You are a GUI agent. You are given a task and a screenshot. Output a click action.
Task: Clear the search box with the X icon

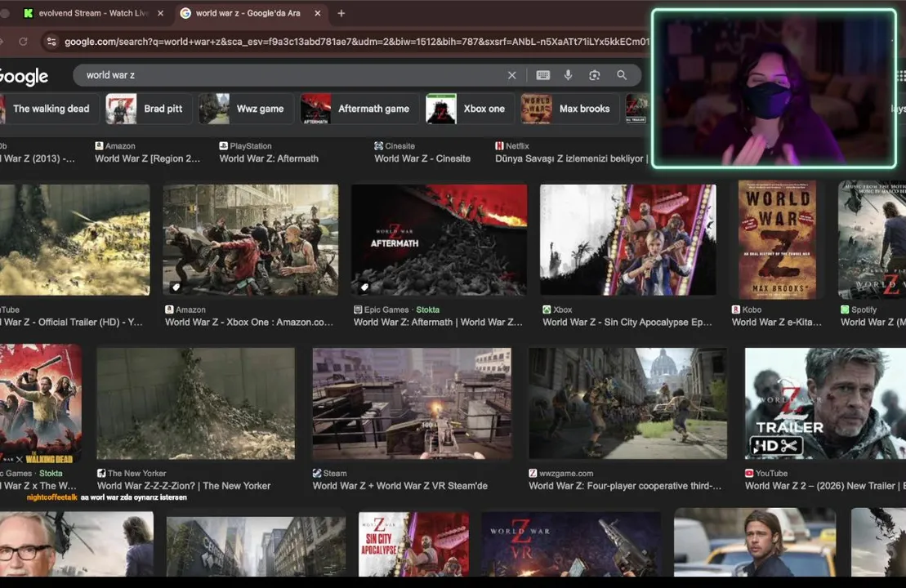(x=512, y=75)
